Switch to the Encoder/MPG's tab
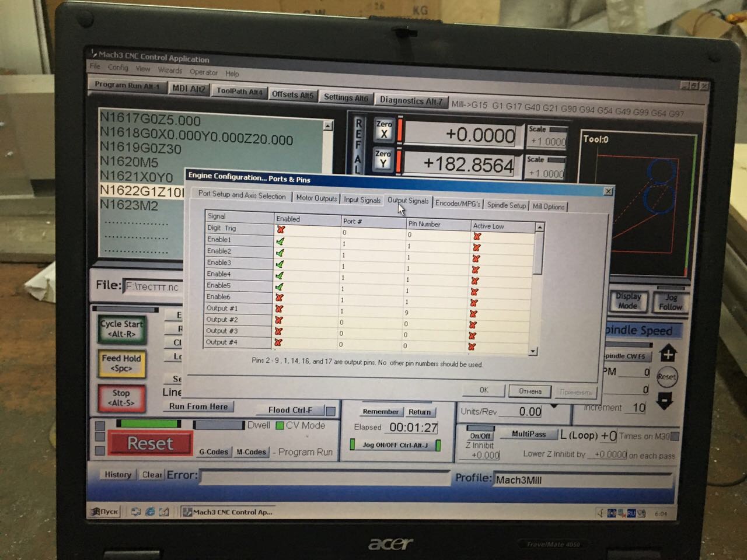 tap(458, 203)
